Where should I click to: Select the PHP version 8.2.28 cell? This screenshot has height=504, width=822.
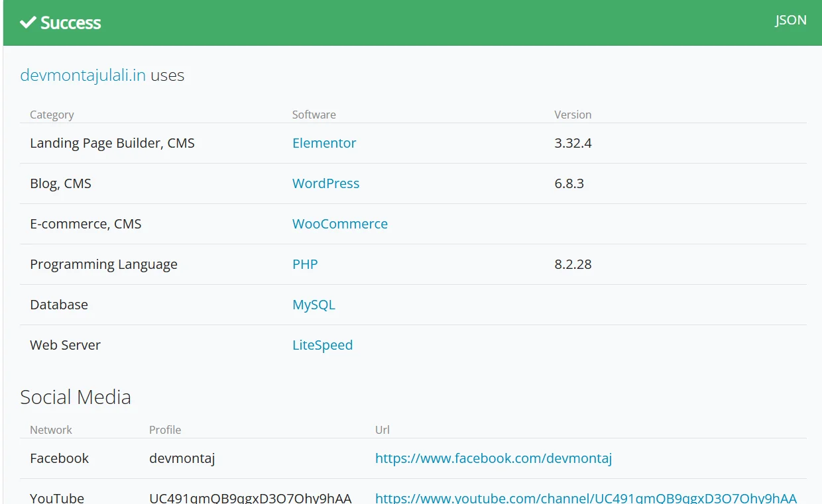(573, 264)
